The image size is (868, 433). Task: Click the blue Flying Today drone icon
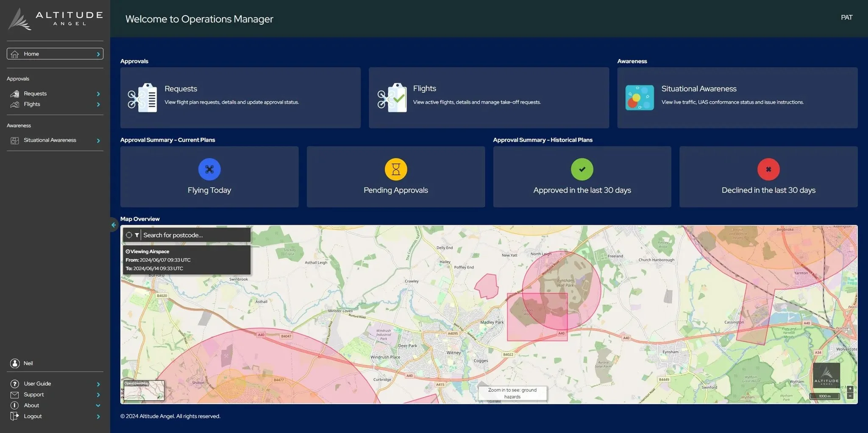tap(209, 169)
